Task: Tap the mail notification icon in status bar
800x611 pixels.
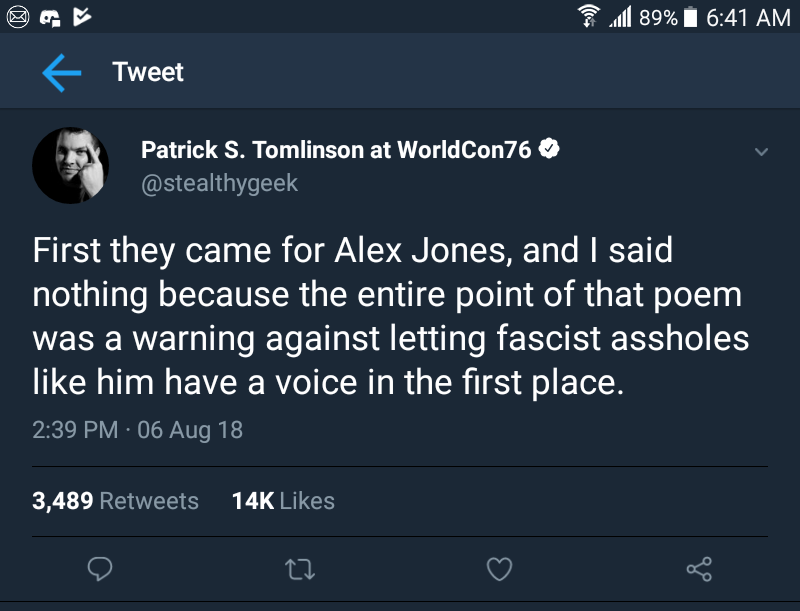Action: (x=15, y=17)
